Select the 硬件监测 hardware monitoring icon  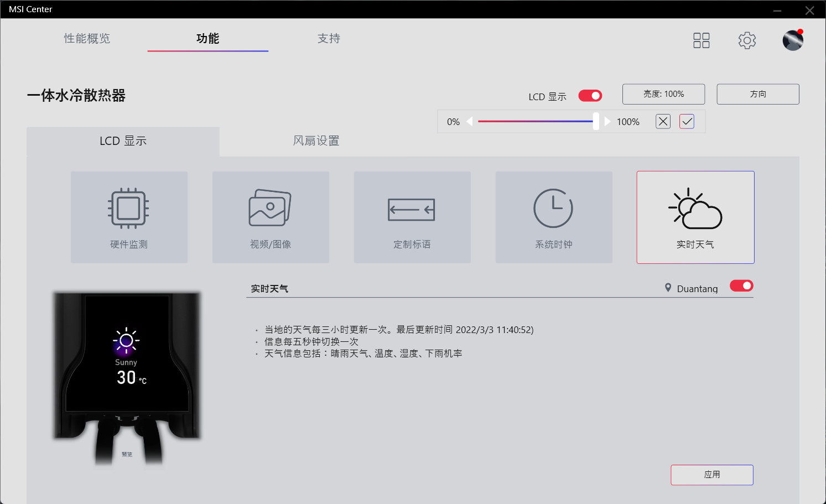pos(129,217)
